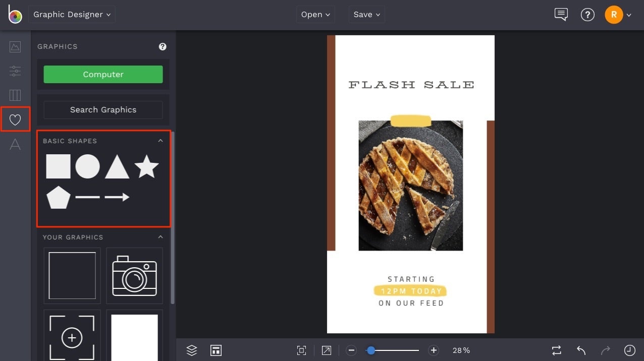Open the Text panel

click(15, 145)
